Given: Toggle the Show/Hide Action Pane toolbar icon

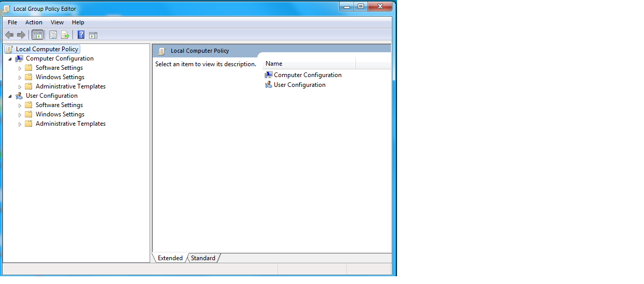Looking at the screenshot, I should [x=93, y=35].
